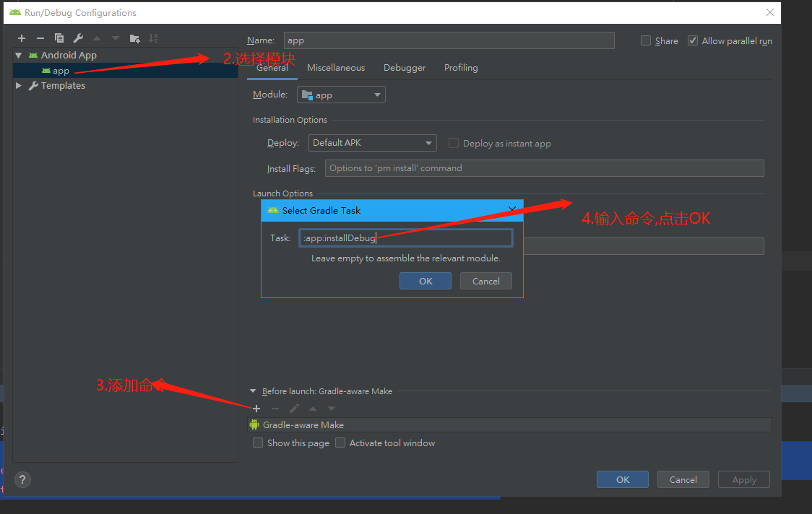The image size is (812, 514).
Task: Cancel the Select Gradle Task dialog
Action: click(x=485, y=281)
